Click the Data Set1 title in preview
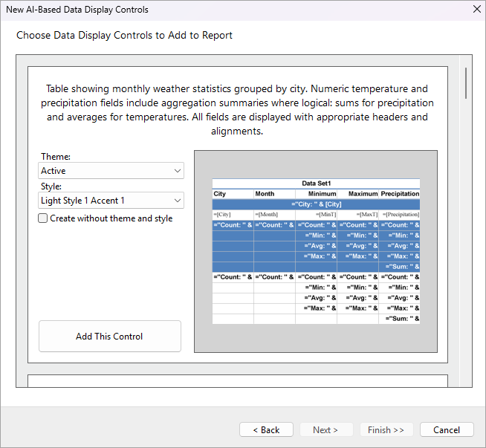This screenshot has width=486, height=448. (x=316, y=184)
